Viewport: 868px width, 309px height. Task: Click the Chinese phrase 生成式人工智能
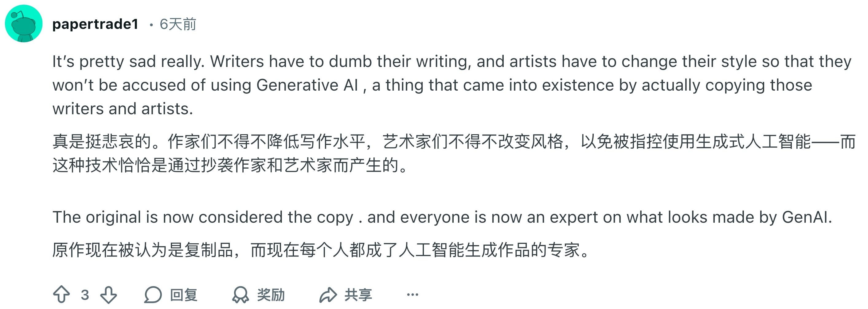[753, 142]
